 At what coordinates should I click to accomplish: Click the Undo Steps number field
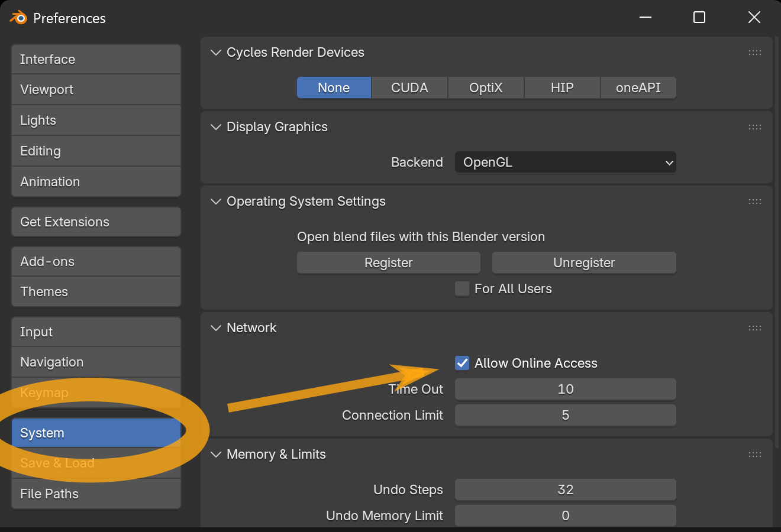click(x=565, y=489)
